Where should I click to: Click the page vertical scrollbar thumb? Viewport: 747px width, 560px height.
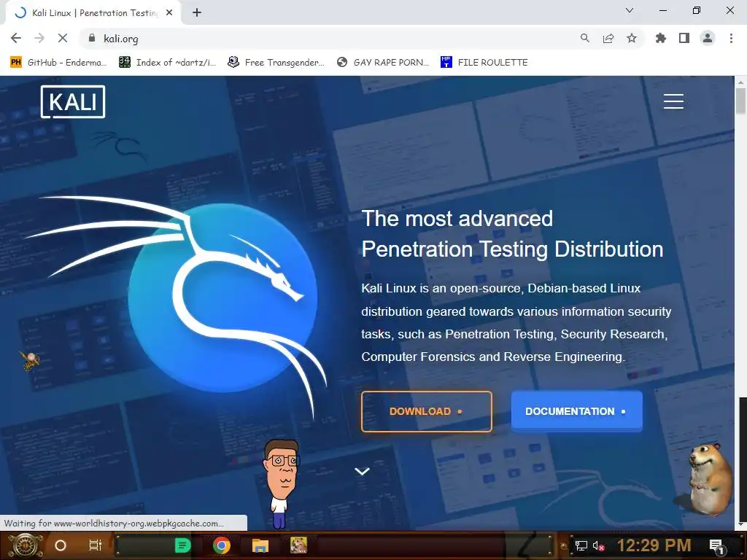740,101
